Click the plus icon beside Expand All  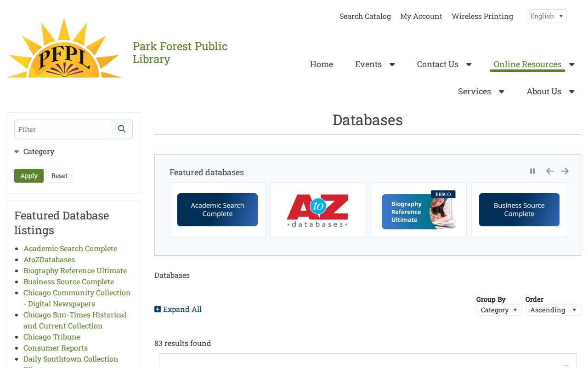pyautogui.click(x=158, y=309)
